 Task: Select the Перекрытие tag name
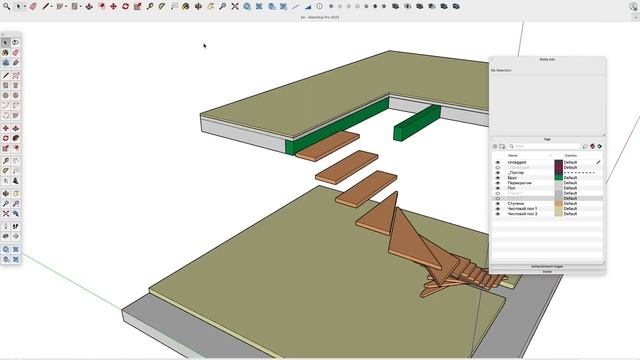tap(520, 183)
